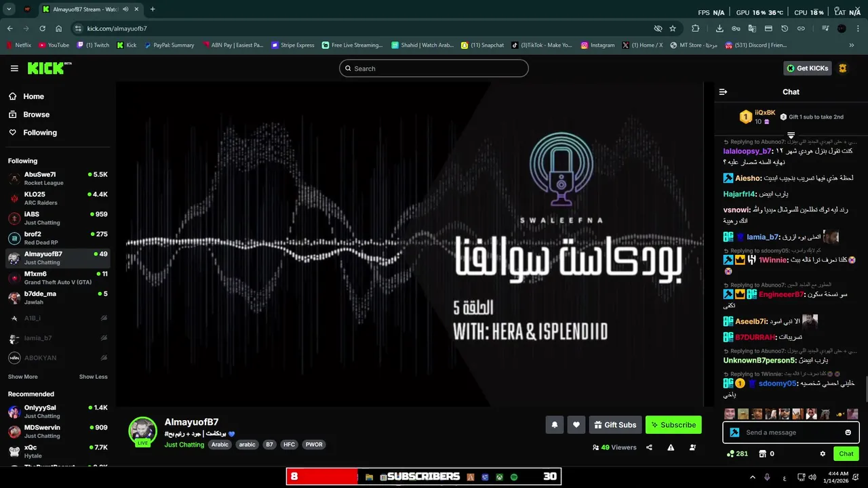Open recommended channel xQc
This screenshot has width=868, height=488.
[58, 451]
